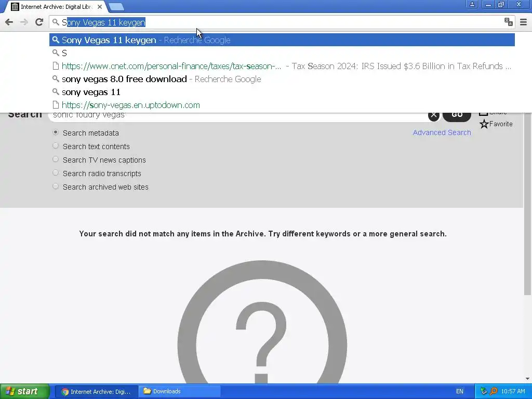Viewport: 532px width, 399px height.
Task: Click the Favorite star icon
Action: point(484,124)
